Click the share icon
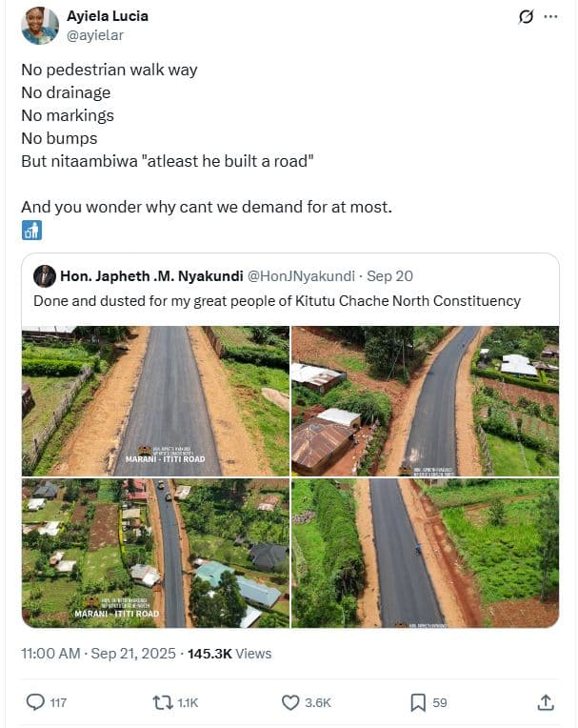The height and width of the screenshot is (728, 578). [x=546, y=702]
